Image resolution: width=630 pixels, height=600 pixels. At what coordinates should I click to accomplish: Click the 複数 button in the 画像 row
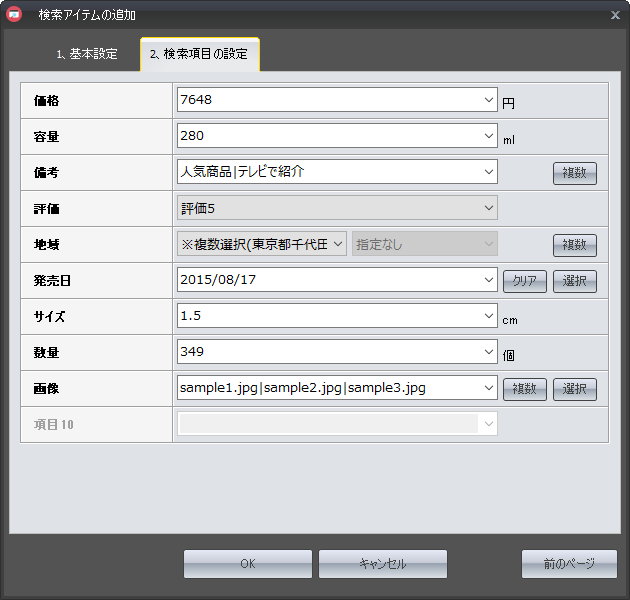click(x=524, y=389)
